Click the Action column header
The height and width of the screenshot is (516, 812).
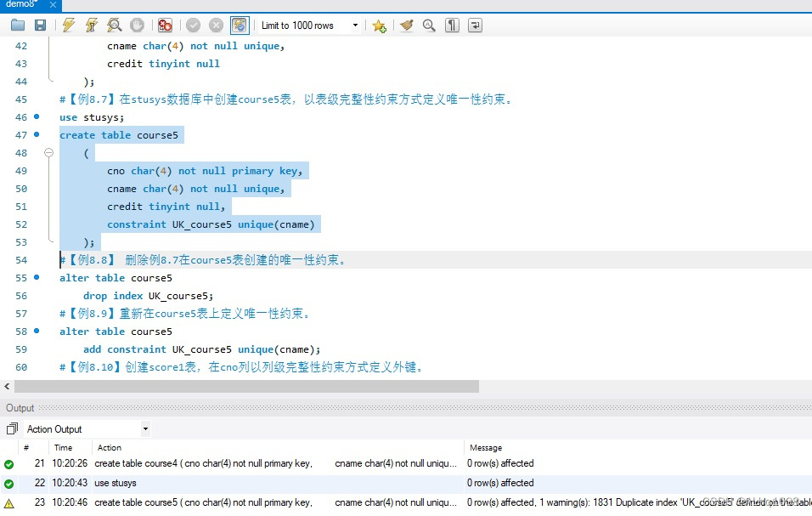(110, 448)
